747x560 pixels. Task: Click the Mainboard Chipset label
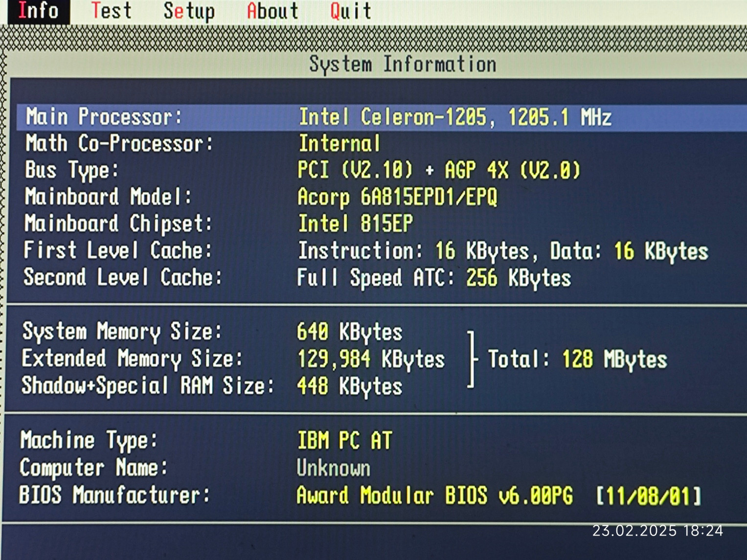tap(118, 224)
